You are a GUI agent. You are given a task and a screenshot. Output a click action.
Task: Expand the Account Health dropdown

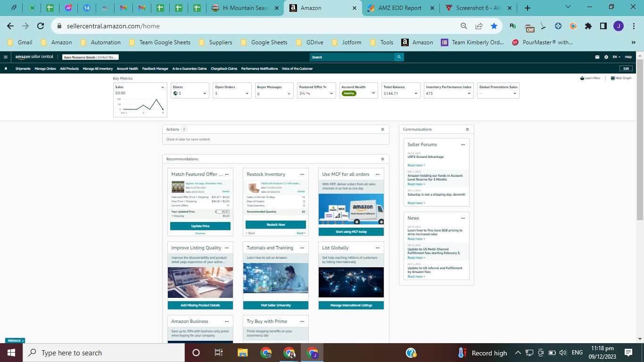(373, 93)
